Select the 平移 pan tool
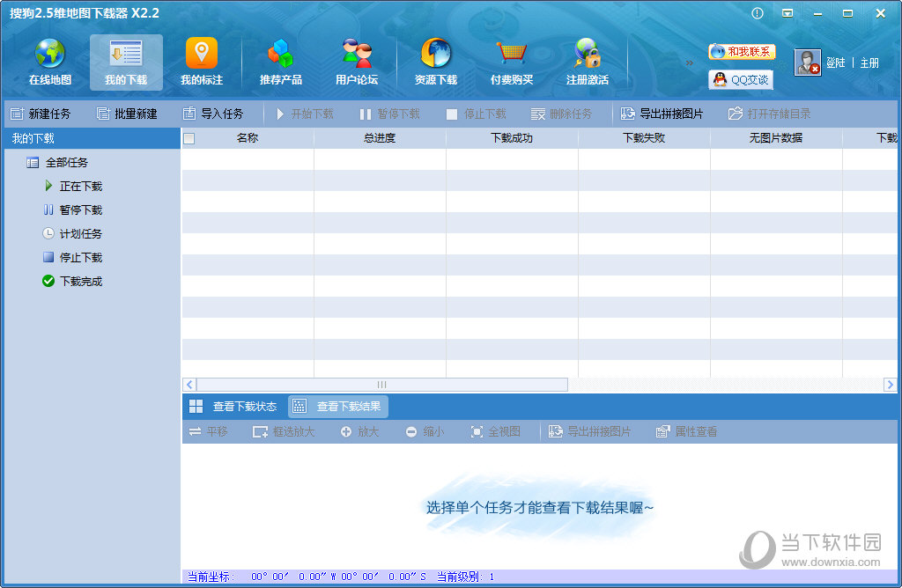The width and height of the screenshot is (902, 588). [x=208, y=431]
